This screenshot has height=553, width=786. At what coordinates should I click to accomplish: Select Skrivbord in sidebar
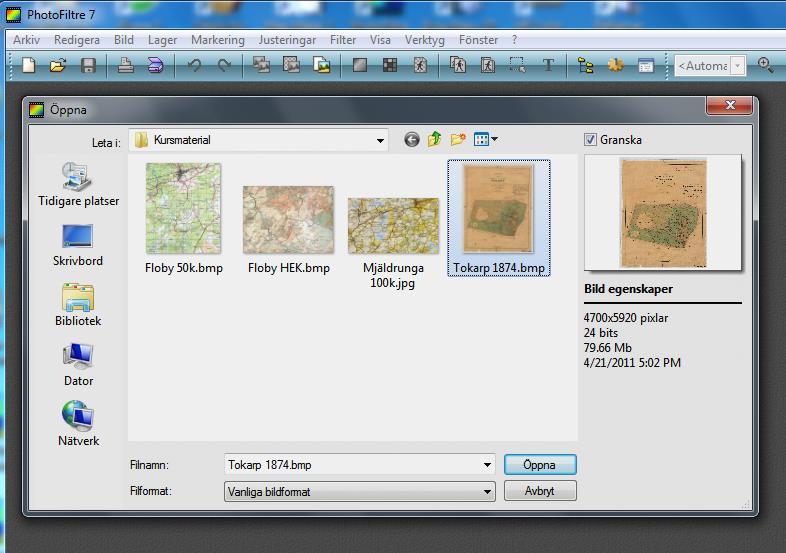click(78, 246)
